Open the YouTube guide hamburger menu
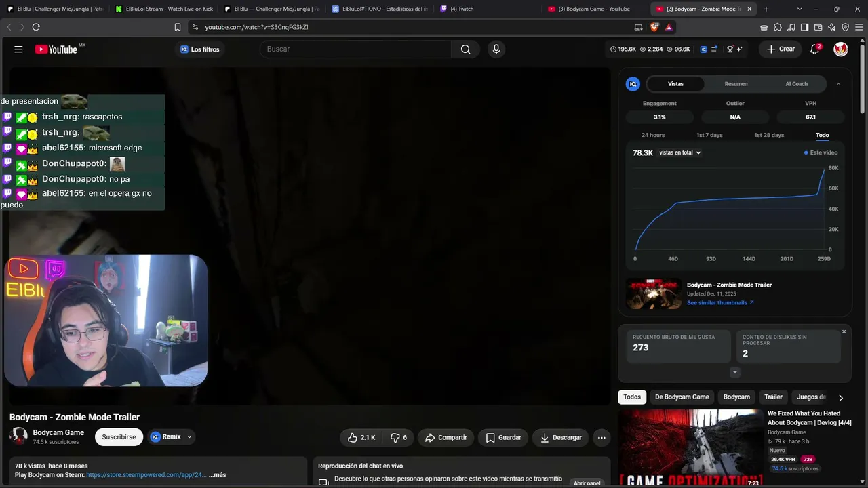The image size is (868, 488). (18, 49)
